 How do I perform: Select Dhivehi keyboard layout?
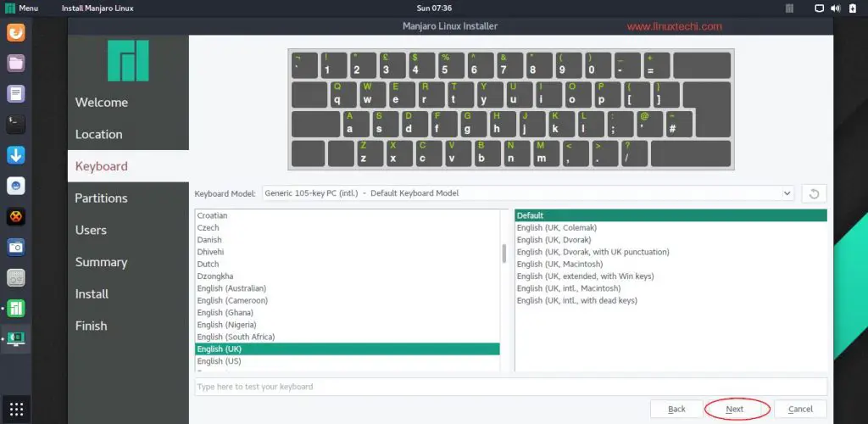(x=347, y=252)
